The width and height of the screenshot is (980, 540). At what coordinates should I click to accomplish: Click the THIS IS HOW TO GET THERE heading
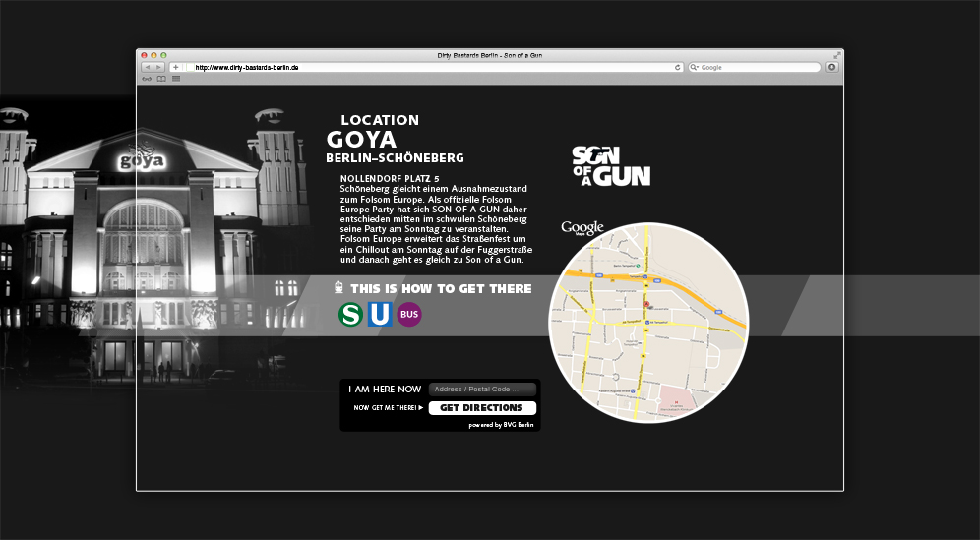pyautogui.click(x=441, y=289)
